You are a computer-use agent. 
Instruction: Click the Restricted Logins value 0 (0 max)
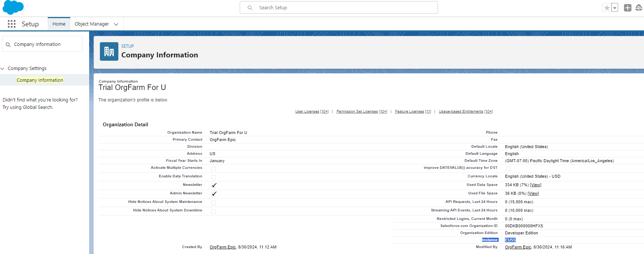[x=514, y=219]
